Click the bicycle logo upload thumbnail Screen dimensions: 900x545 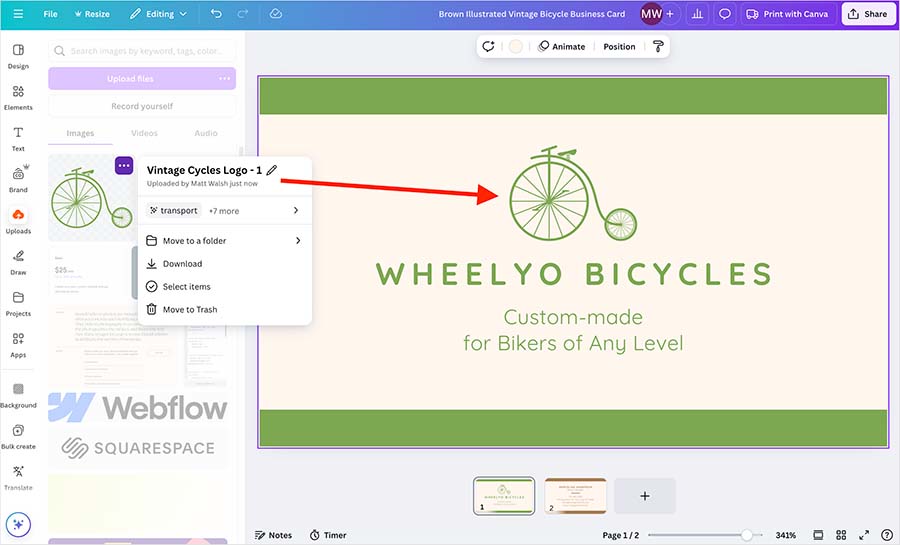tap(89, 198)
